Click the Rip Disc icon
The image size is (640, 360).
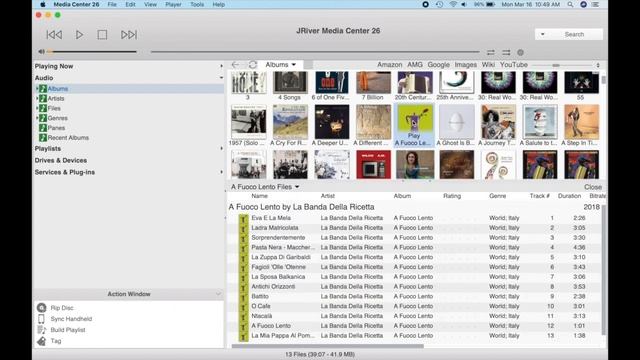coord(42,308)
